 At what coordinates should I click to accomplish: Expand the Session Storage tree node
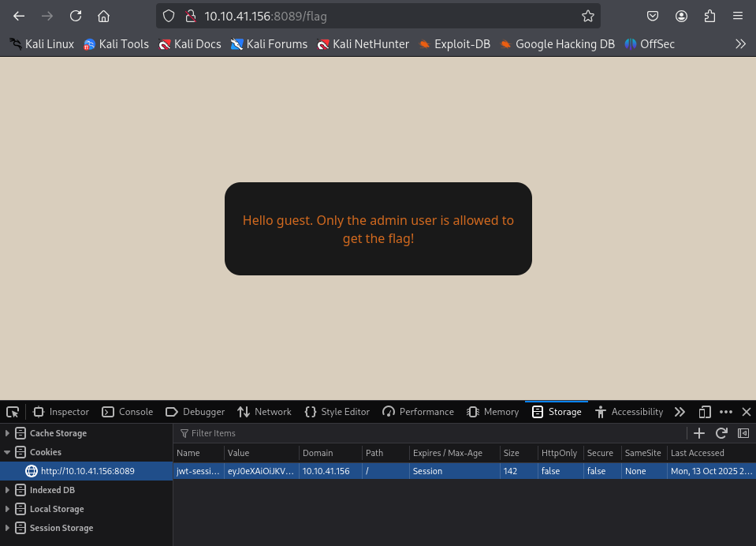point(7,528)
